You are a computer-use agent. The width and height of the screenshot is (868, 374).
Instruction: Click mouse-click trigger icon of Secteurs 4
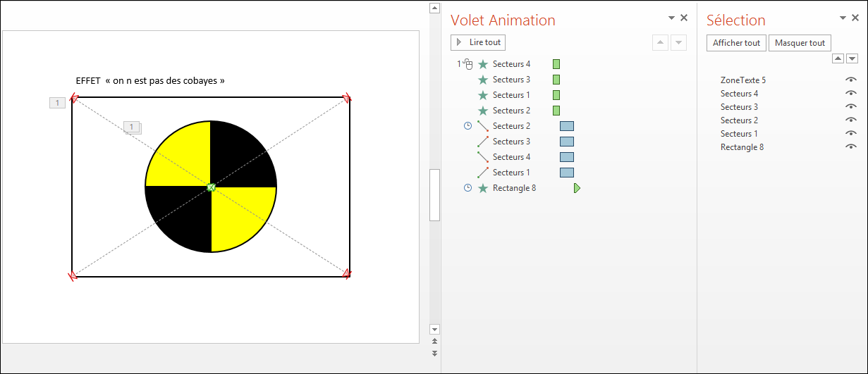coord(468,64)
